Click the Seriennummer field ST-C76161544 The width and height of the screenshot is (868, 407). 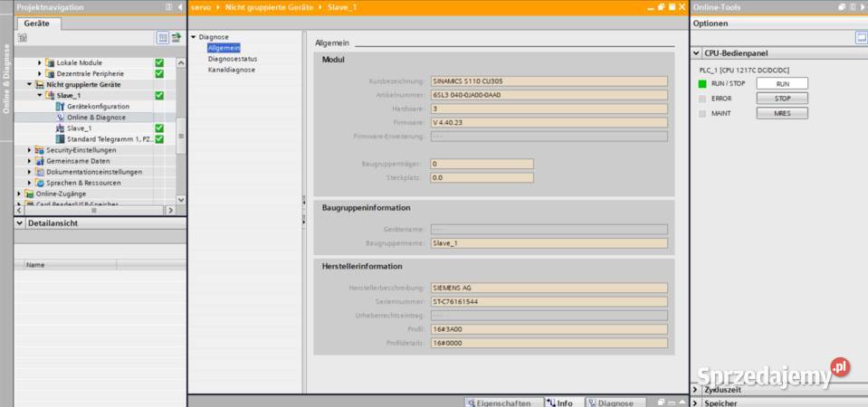[549, 302]
